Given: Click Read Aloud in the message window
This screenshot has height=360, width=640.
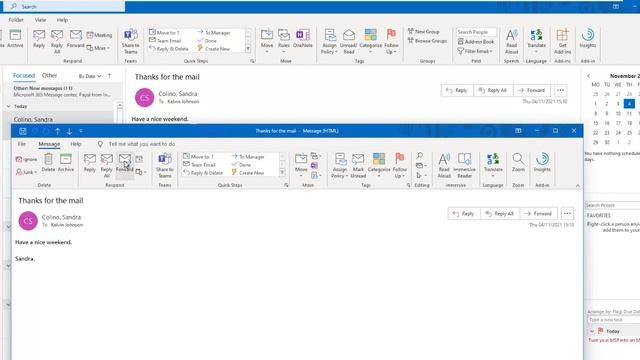Looking at the screenshot, I should pos(444,165).
